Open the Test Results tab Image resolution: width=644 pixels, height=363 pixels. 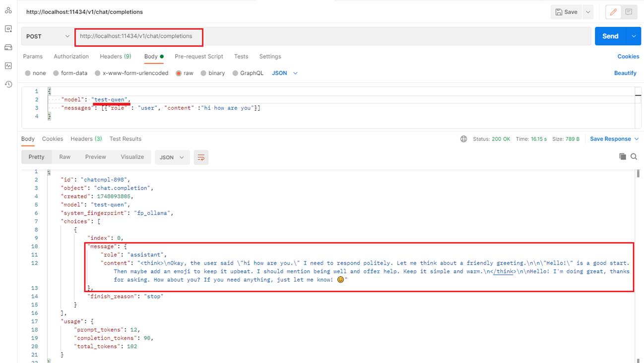[126, 139]
